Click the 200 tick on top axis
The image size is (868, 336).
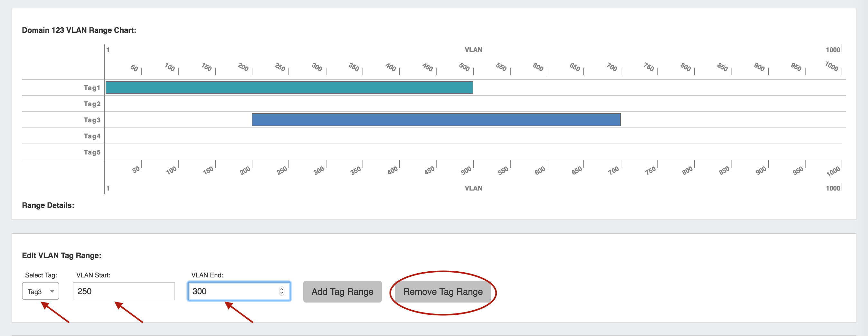click(244, 67)
